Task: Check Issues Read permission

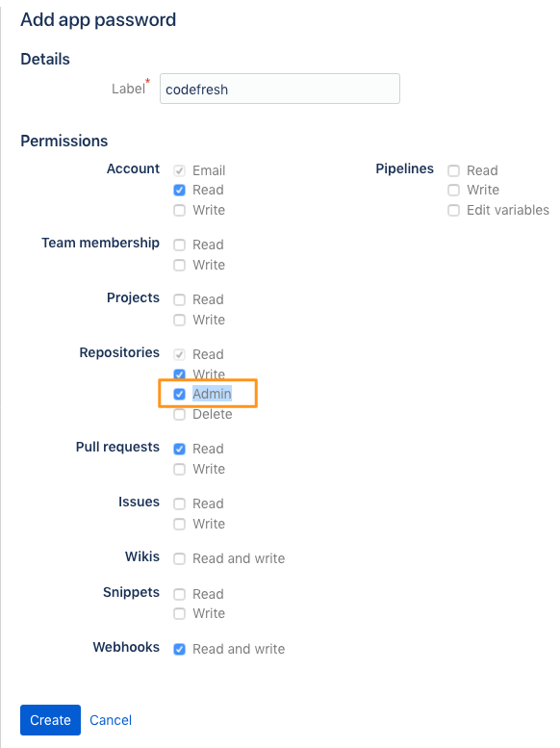Action: (x=179, y=503)
